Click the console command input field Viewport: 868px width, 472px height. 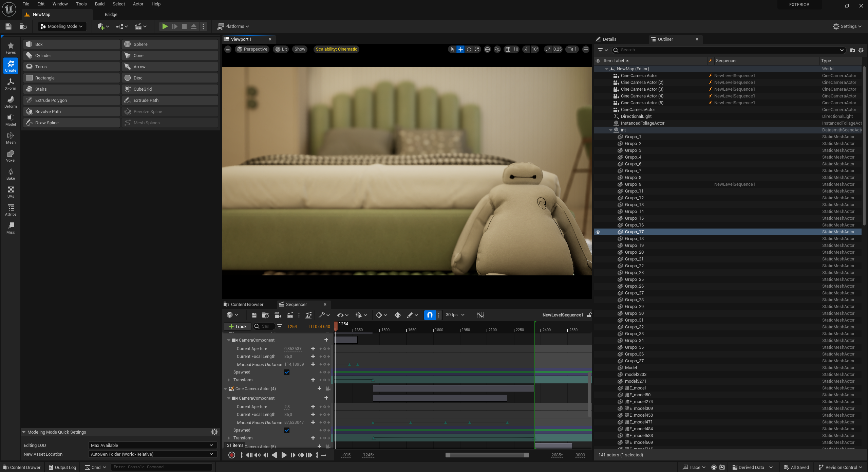[162, 467]
